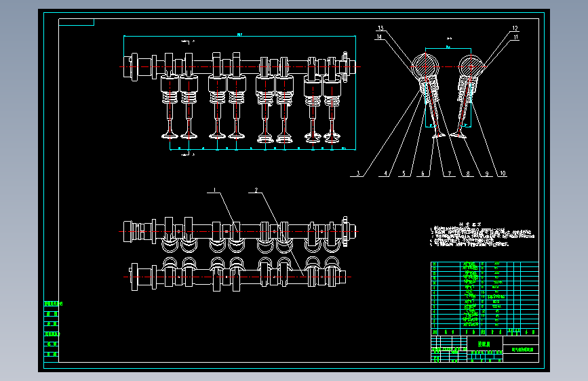The image size is (588, 381).
Task: Select the empty box at the drawing's top-left corner
Action: (77, 22)
